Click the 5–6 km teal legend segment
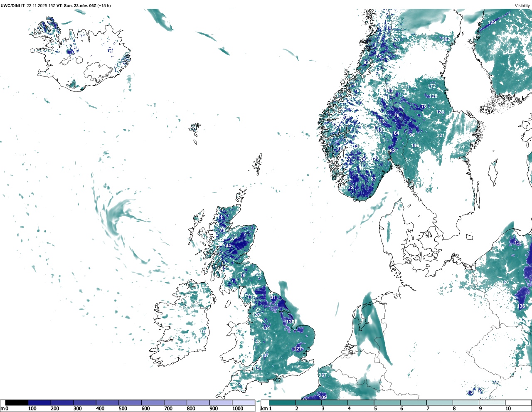532x412 pixels. (387, 402)
